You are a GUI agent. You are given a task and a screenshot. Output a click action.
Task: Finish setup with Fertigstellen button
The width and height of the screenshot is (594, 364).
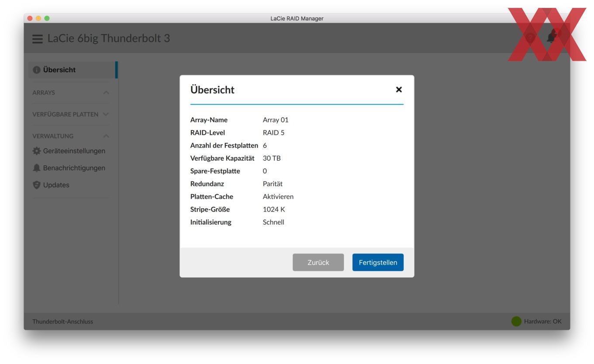378,262
